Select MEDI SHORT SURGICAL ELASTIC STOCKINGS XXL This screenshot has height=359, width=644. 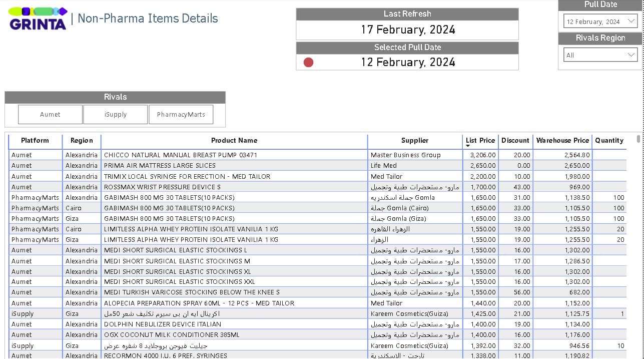pos(180,282)
